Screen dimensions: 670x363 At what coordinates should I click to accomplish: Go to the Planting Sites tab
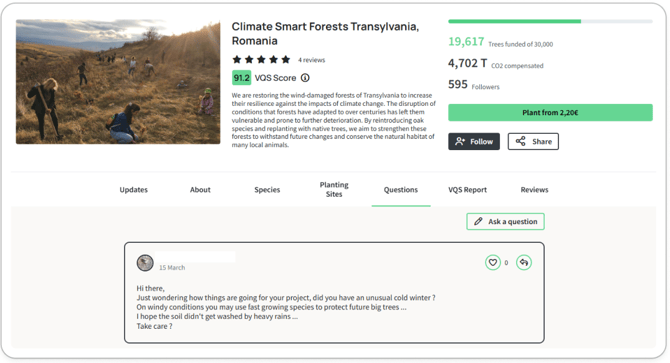coord(334,189)
